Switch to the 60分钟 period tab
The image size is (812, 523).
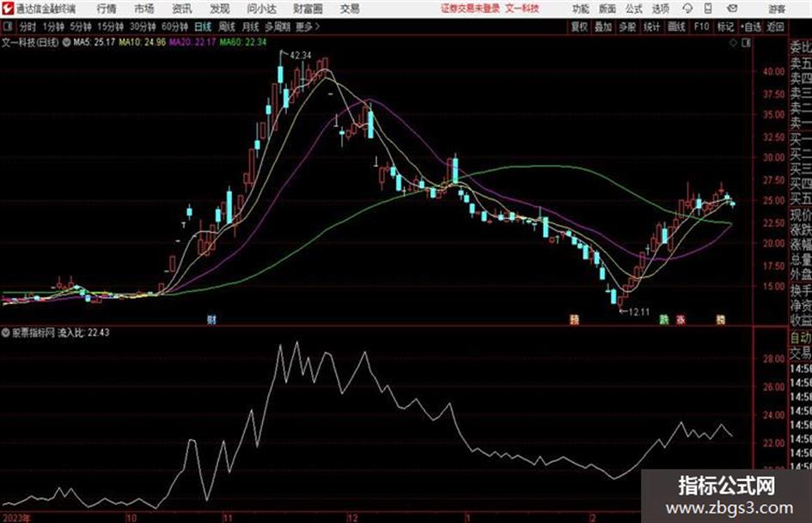[175, 27]
